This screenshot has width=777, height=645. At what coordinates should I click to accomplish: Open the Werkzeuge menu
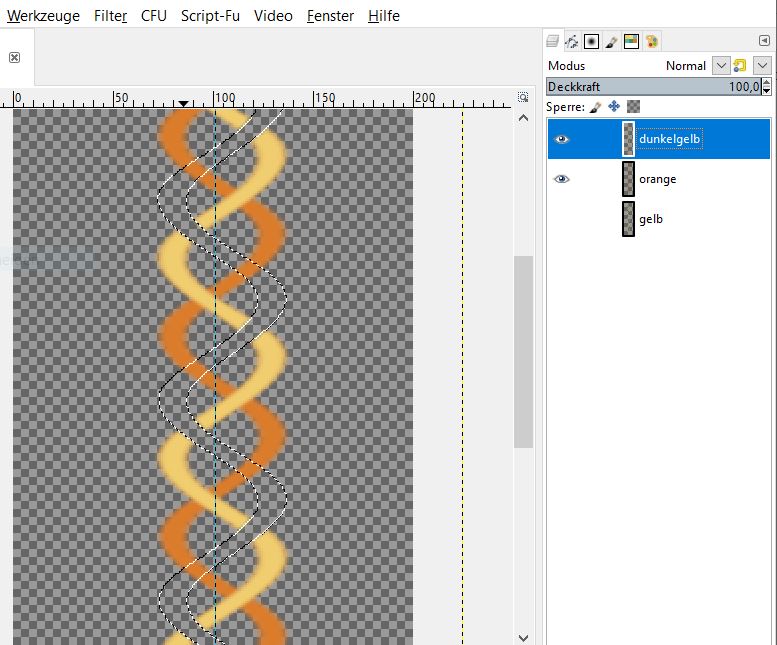(43, 16)
